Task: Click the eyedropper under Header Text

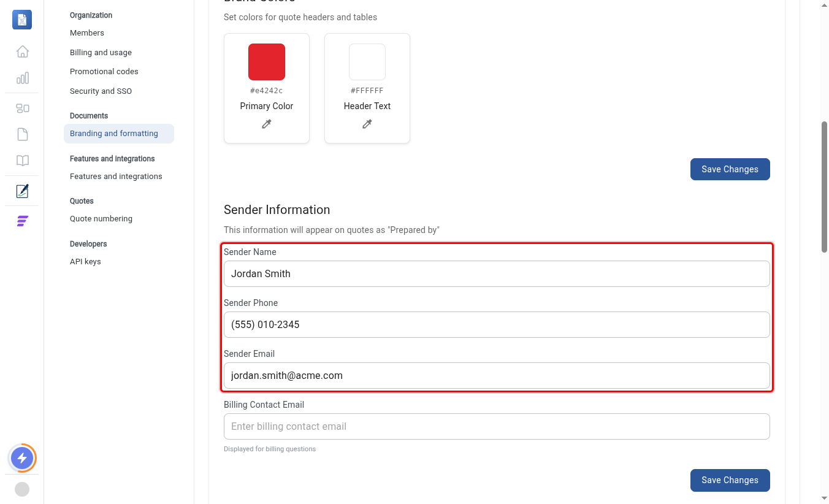Action: (367, 124)
